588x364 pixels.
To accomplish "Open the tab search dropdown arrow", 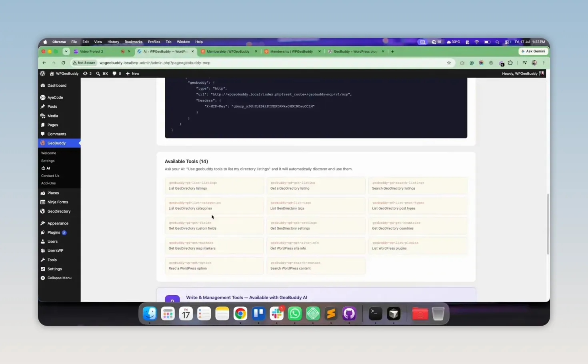I will coord(66,51).
